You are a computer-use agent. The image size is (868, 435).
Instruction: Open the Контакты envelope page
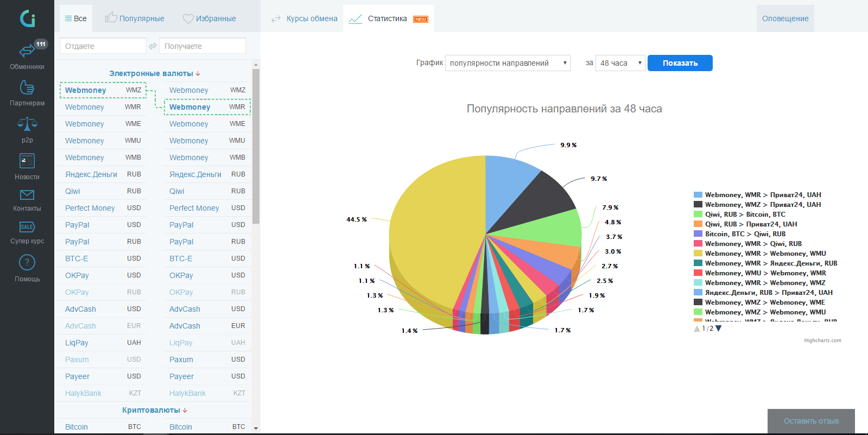pos(27,201)
